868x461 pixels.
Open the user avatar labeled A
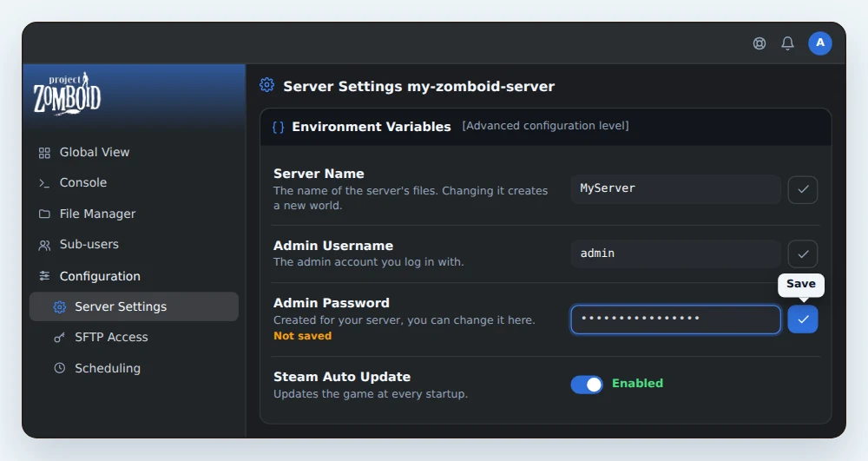820,43
